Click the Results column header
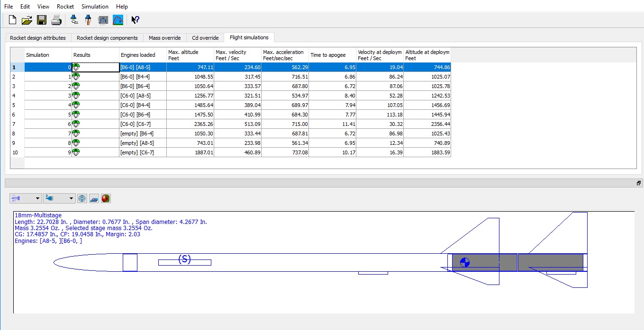The image size is (644, 330). coord(95,55)
